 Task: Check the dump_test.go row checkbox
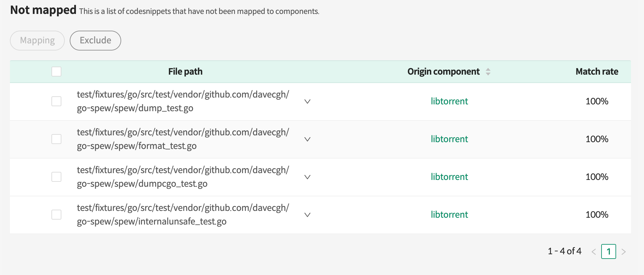click(56, 101)
